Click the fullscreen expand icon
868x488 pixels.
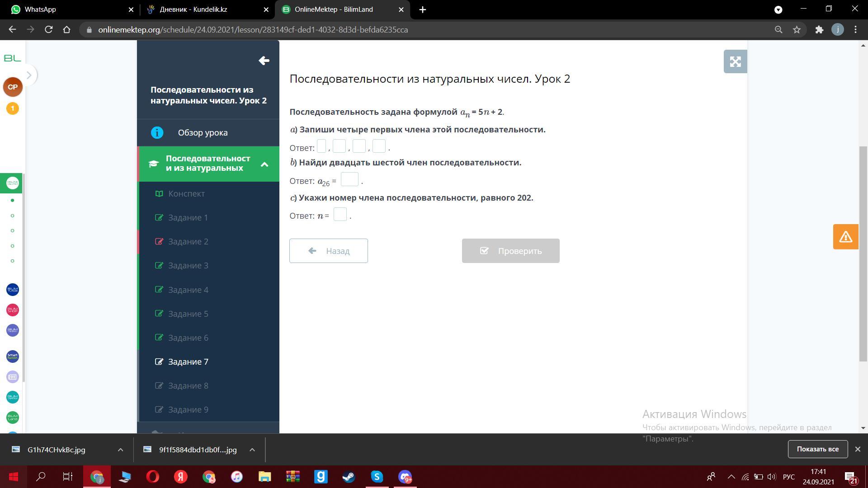(735, 61)
